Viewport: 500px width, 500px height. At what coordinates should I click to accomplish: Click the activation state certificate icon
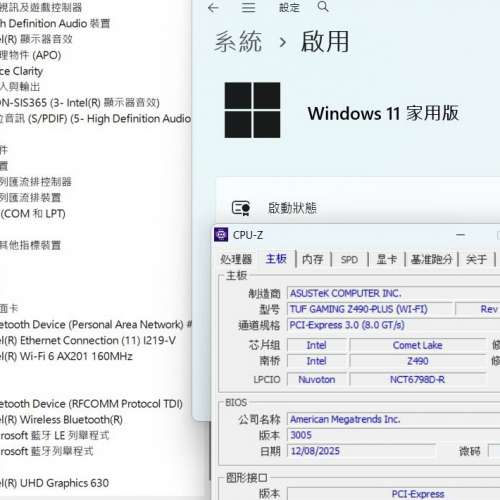pos(241,208)
